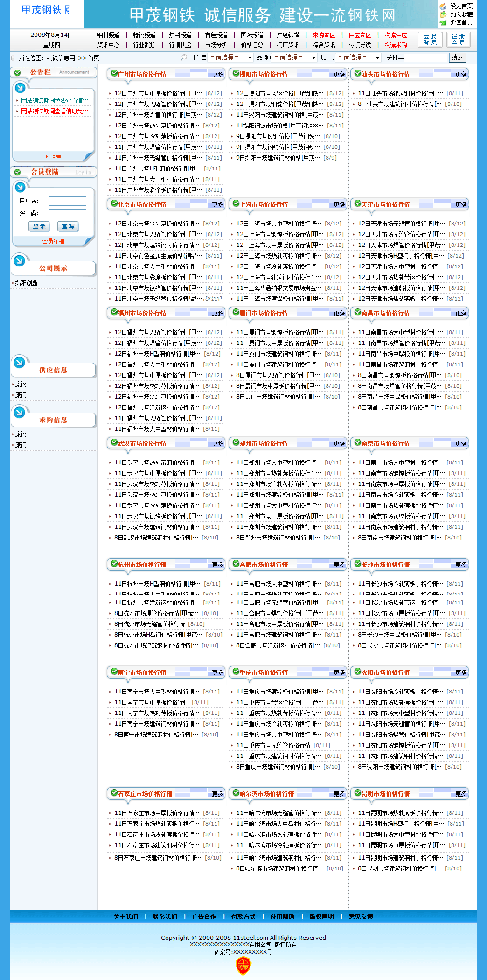This screenshot has height=980, width=487.
Task: Open the 品种 dropdown selector
Action: click(295, 57)
